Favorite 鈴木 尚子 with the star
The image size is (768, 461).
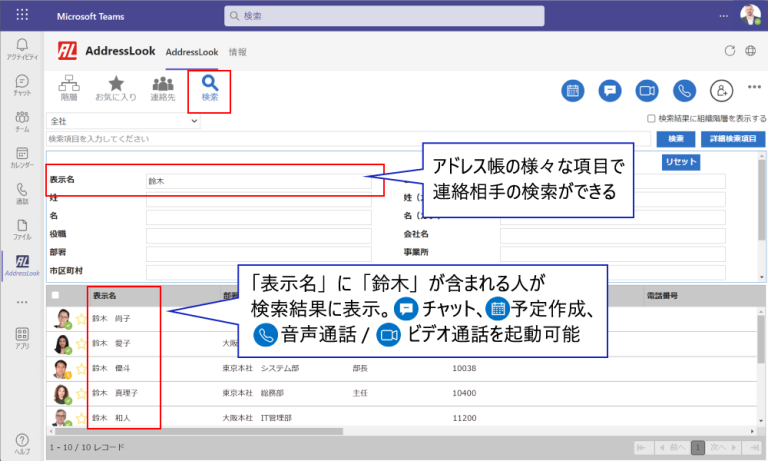81,319
